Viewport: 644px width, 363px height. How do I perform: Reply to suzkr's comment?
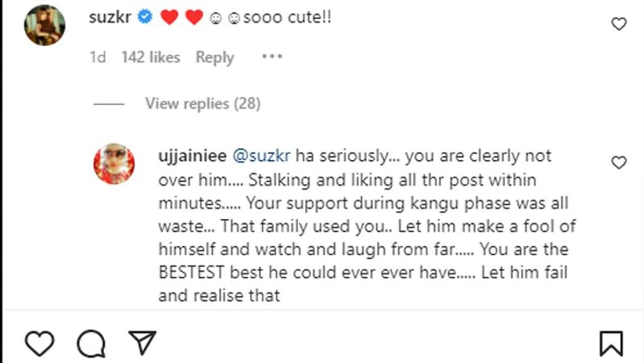(x=215, y=57)
